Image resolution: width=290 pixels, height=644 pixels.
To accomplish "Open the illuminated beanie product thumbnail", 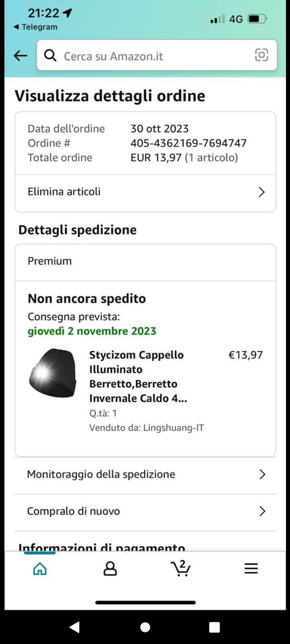I will tap(53, 373).
